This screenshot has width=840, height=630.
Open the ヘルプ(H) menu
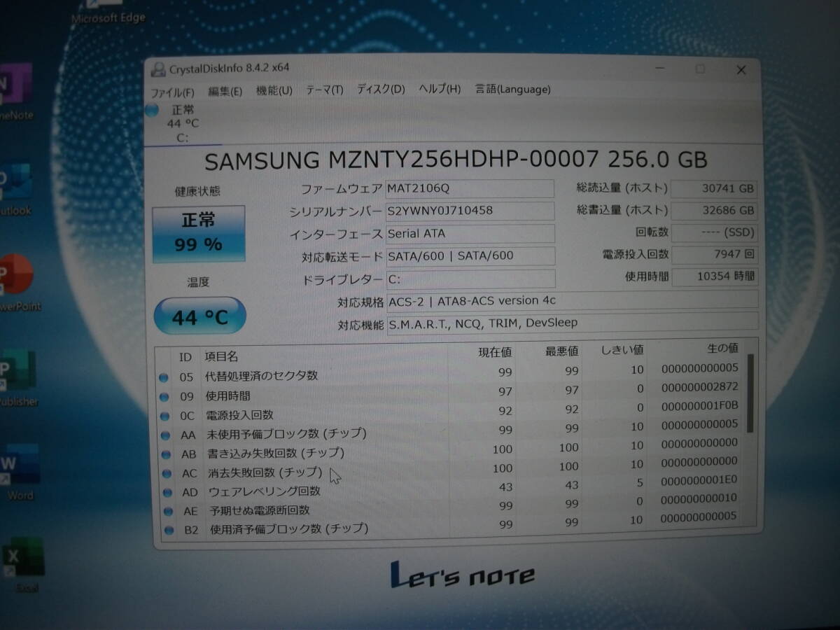(x=440, y=89)
